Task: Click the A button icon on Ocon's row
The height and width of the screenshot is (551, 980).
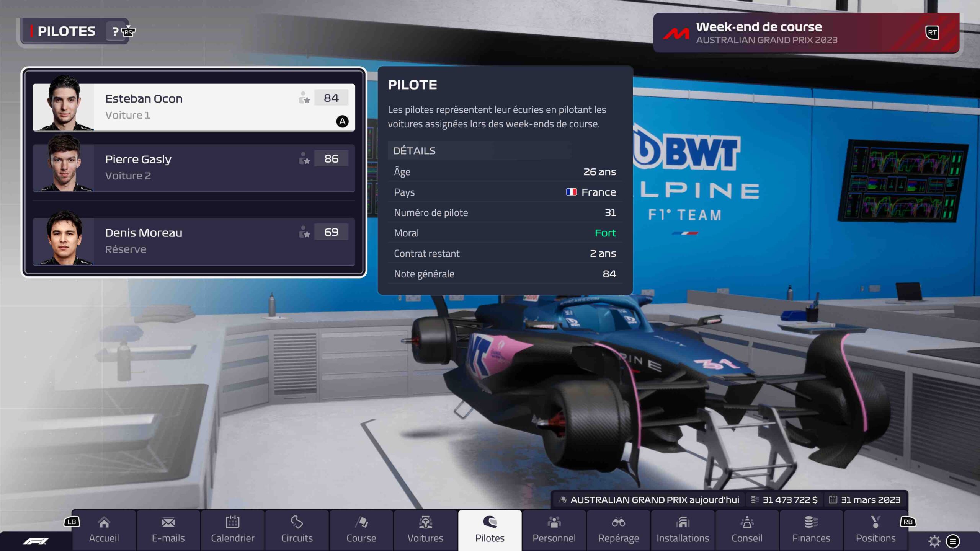Action: [x=342, y=122]
